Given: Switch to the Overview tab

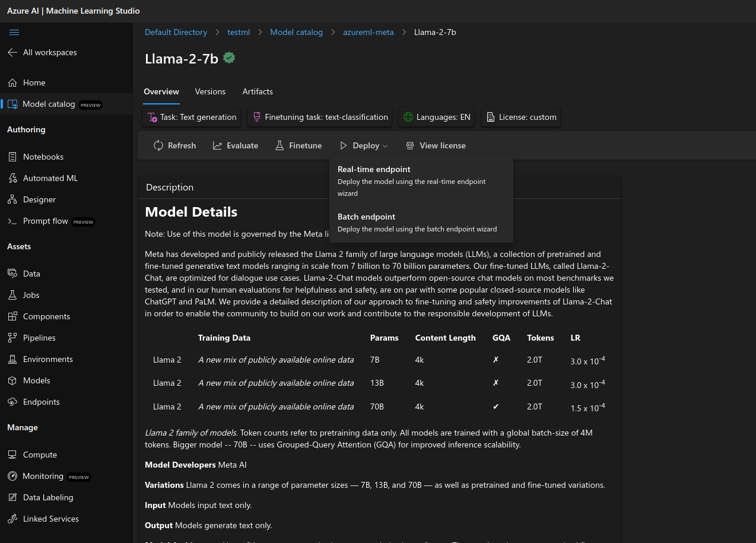Looking at the screenshot, I should coord(161,91).
